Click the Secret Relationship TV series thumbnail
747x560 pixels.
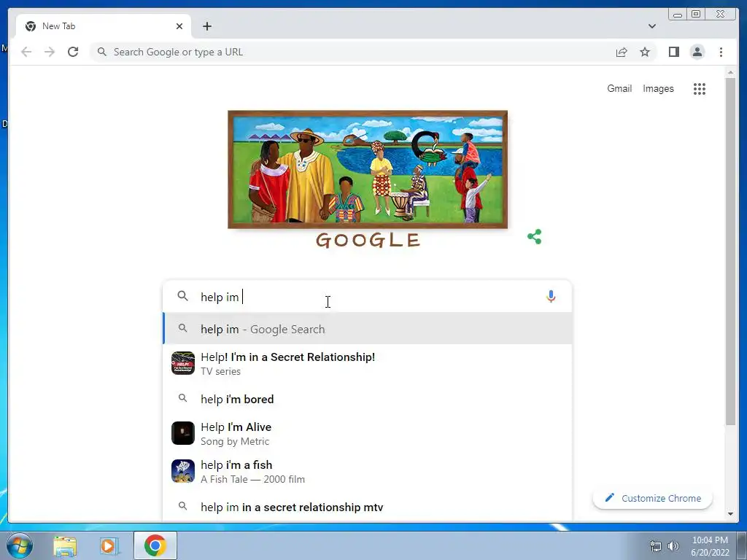pyautogui.click(x=183, y=363)
